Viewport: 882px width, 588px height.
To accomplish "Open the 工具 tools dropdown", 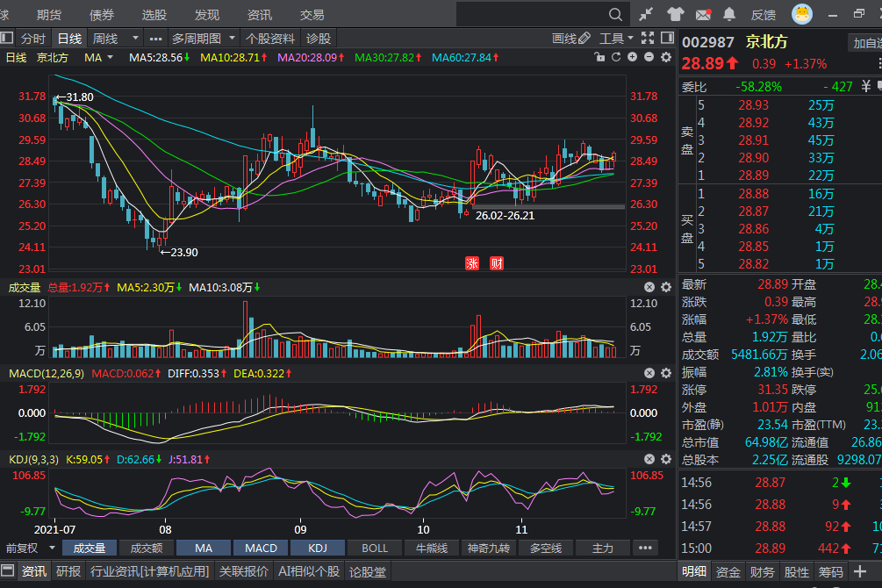I will pyautogui.click(x=617, y=39).
